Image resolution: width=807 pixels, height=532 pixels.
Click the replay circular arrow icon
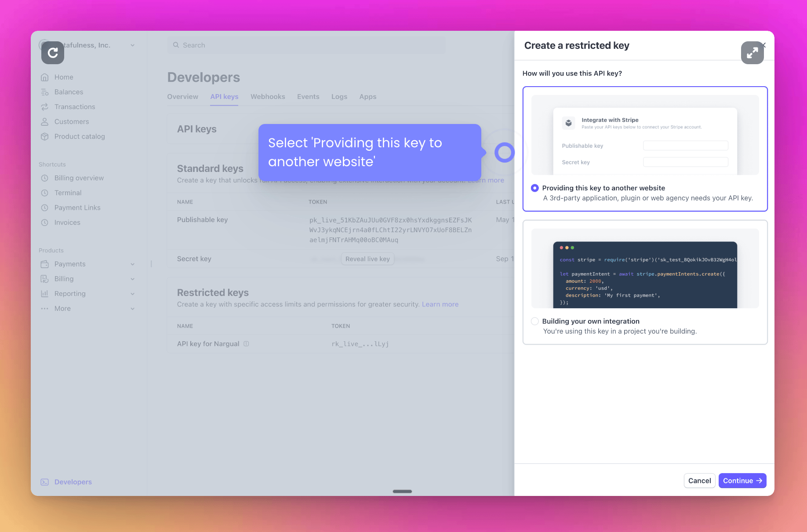click(53, 53)
